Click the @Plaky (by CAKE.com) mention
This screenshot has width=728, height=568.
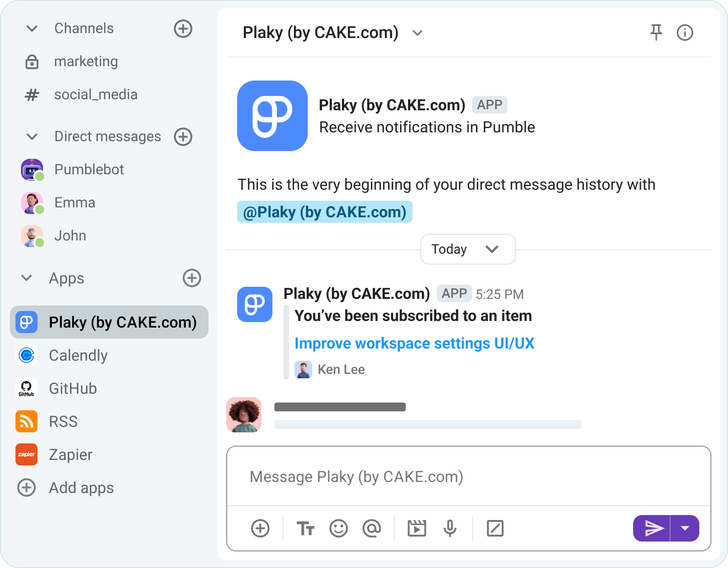pyautogui.click(x=325, y=212)
